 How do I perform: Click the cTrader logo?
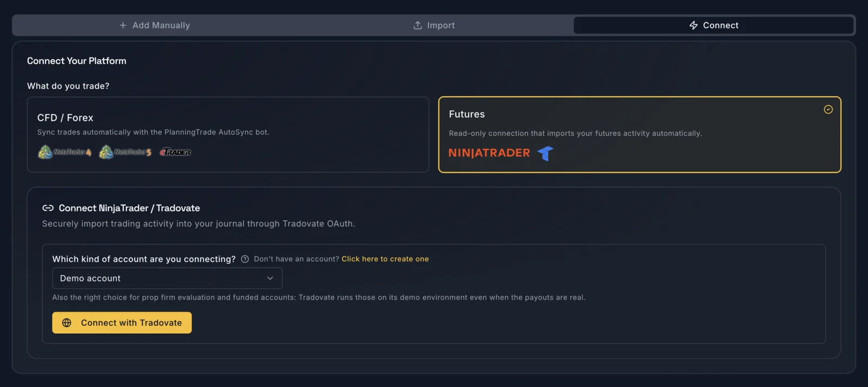click(175, 152)
